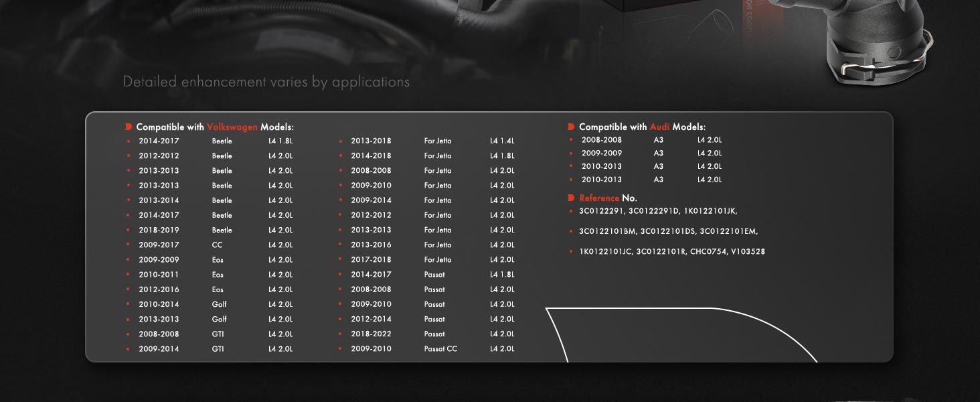Select the 2014-2017 Beetle L4 1.8L row

210,141
